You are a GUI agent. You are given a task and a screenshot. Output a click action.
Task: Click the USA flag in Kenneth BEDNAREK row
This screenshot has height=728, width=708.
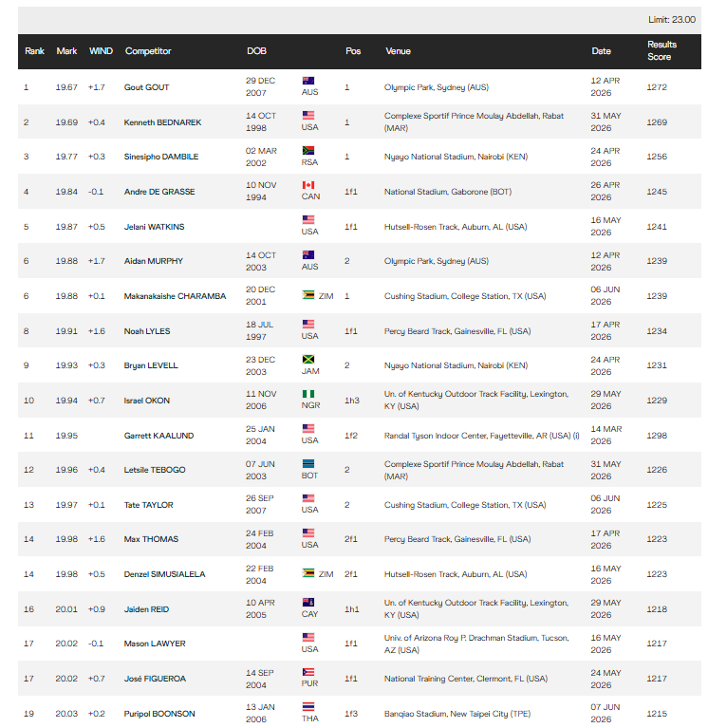[307, 115]
